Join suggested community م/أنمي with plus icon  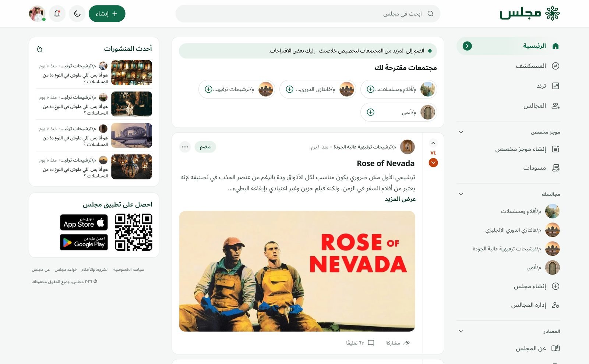[x=371, y=112]
